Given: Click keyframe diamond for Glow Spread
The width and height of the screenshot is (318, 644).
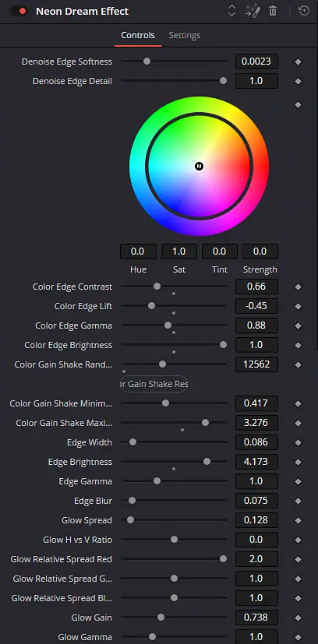Looking at the screenshot, I should [x=299, y=520].
